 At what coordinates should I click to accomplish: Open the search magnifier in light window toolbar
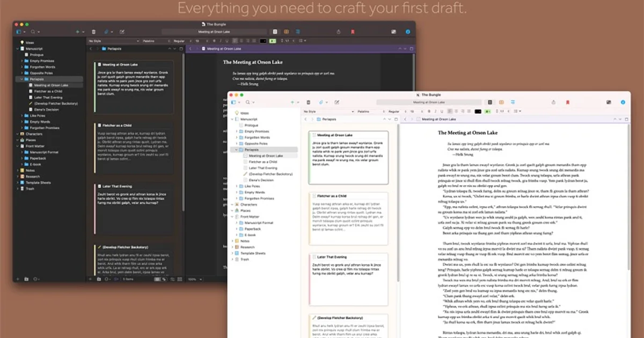coord(247,102)
